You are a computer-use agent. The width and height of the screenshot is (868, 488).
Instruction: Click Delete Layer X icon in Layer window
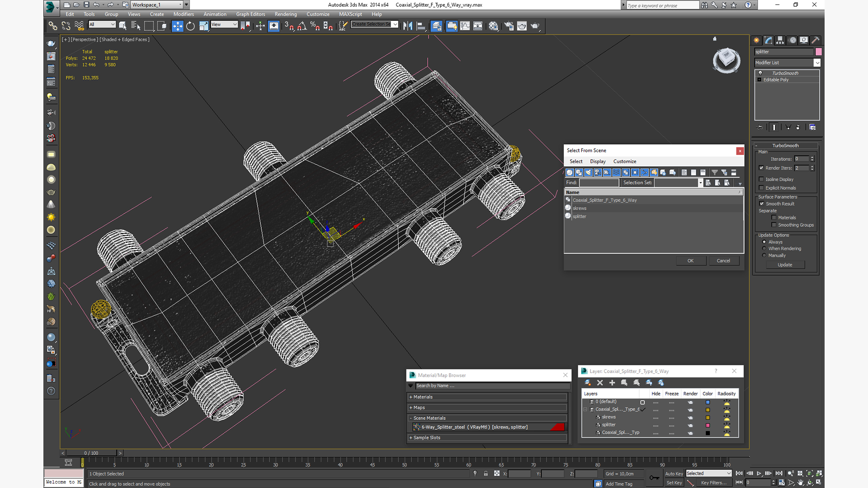click(x=600, y=383)
